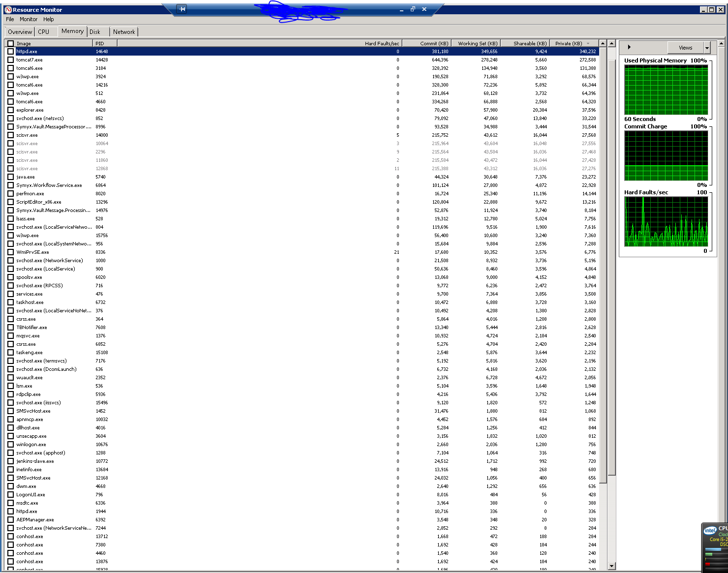Click the dllhost.exe process name
Screen dimensions: 728x573
(28, 427)
